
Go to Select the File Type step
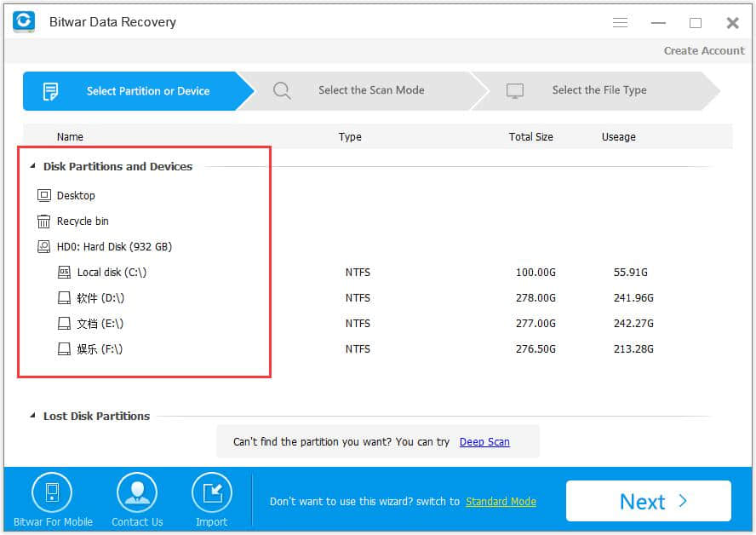point(595,90)
